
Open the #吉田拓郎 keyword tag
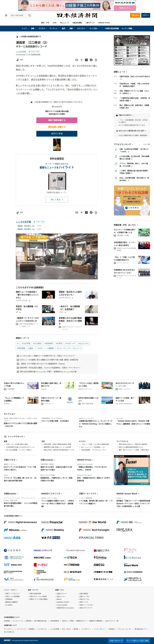(48, 343)
